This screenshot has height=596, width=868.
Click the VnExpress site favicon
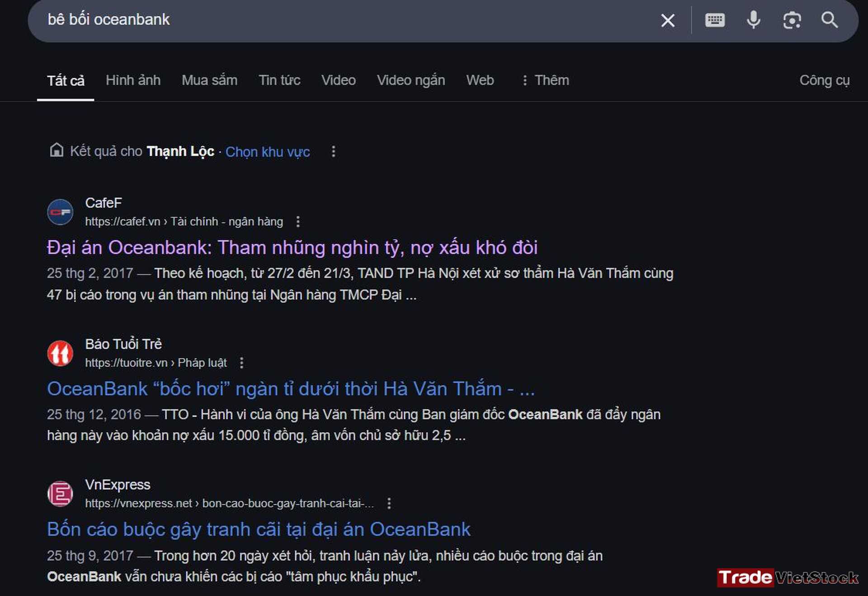point(60,493)
